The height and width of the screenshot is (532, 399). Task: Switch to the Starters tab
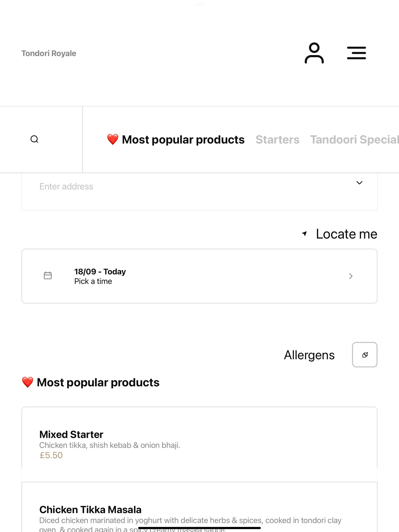pyautogui.click(x=277, y=140)
